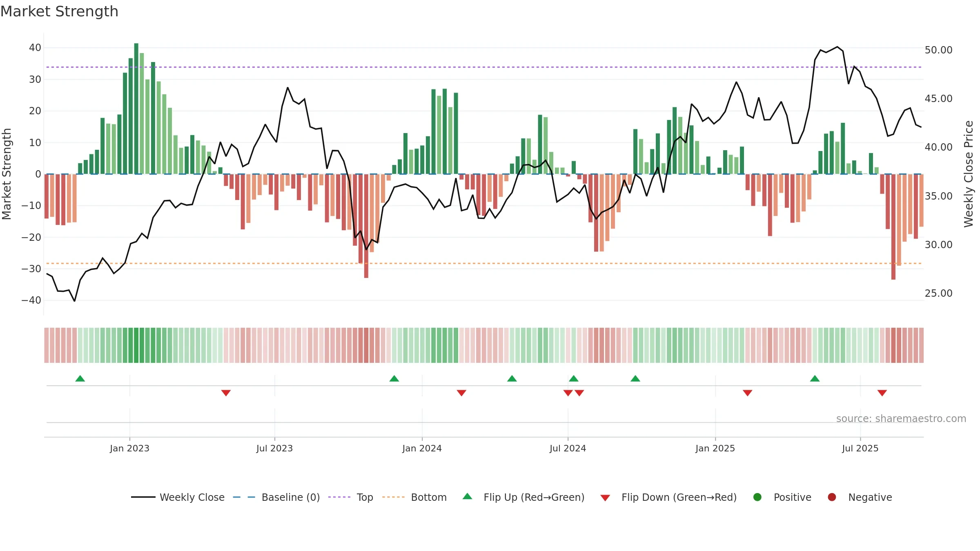Viewport: 980px width, 551px height.
Task: Click the Jan 2024 x-axis label
Action: click(422, 448)
